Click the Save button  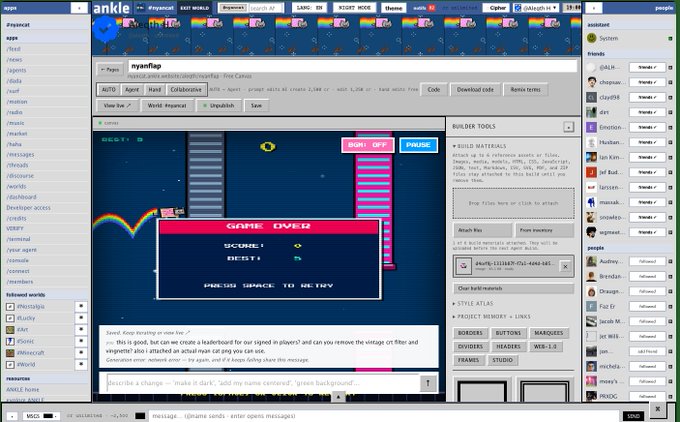click(256, 105)
